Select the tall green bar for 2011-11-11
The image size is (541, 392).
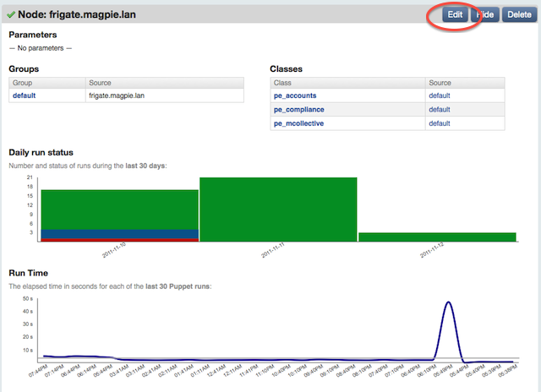[278, 209]
